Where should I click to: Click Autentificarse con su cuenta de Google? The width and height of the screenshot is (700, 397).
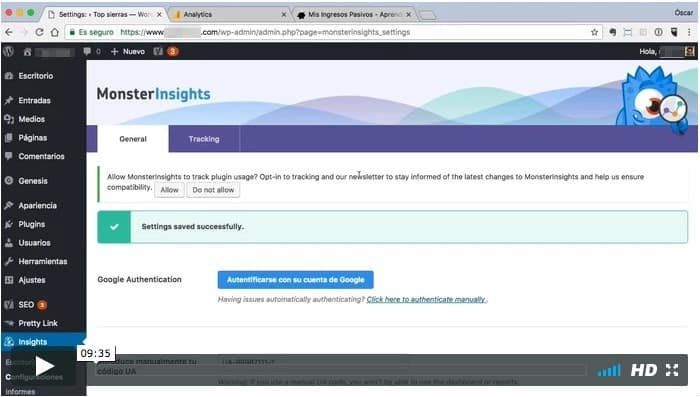296,280
